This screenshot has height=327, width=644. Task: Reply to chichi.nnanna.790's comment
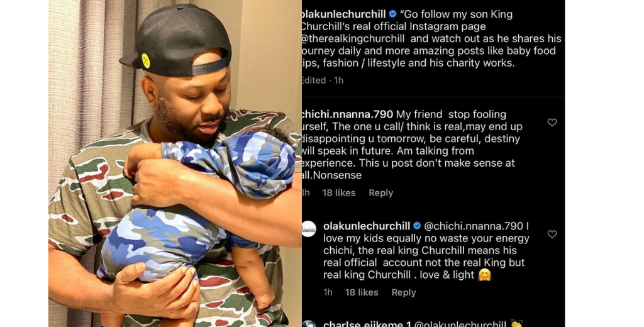click(x=380, y=192)
